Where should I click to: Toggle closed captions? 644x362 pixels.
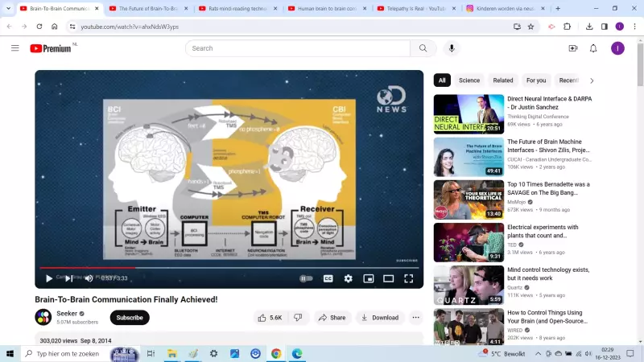tap(328, 278)
